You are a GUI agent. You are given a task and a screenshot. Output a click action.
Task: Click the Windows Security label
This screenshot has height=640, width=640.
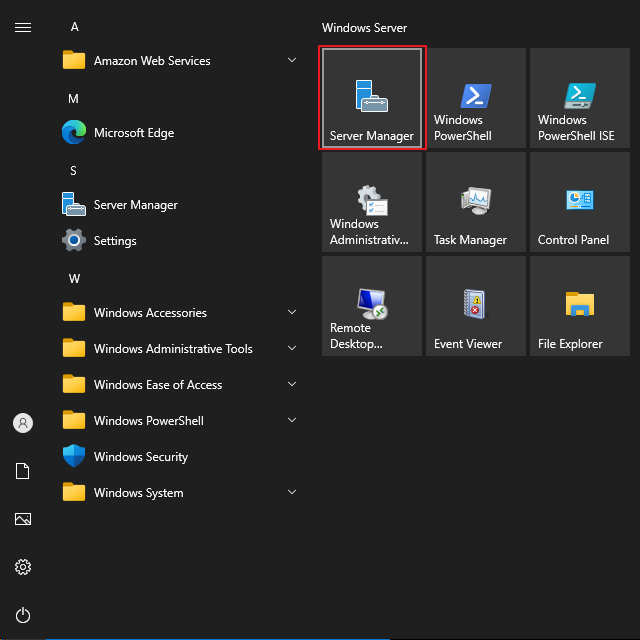pyautogui.click(x=141, y=457)
